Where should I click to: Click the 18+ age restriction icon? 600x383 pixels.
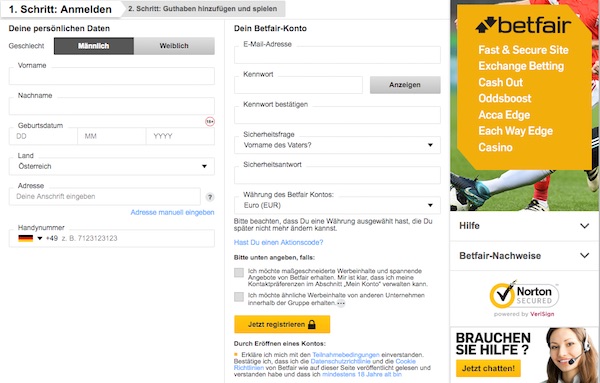[210, 122]
